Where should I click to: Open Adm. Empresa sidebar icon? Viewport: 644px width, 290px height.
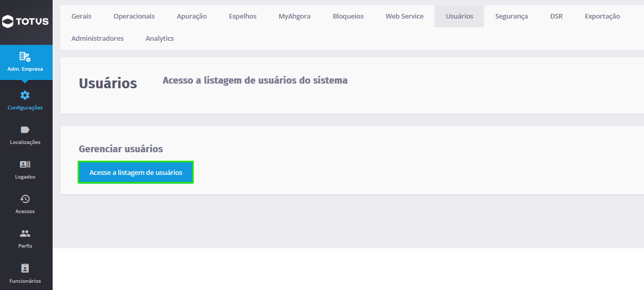(25, 56)
